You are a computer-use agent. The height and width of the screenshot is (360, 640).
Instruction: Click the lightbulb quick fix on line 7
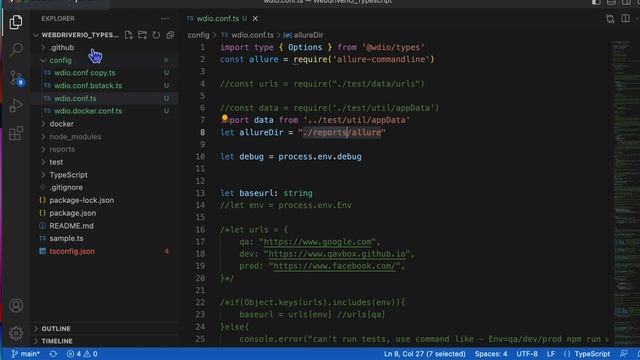(224, 118)
